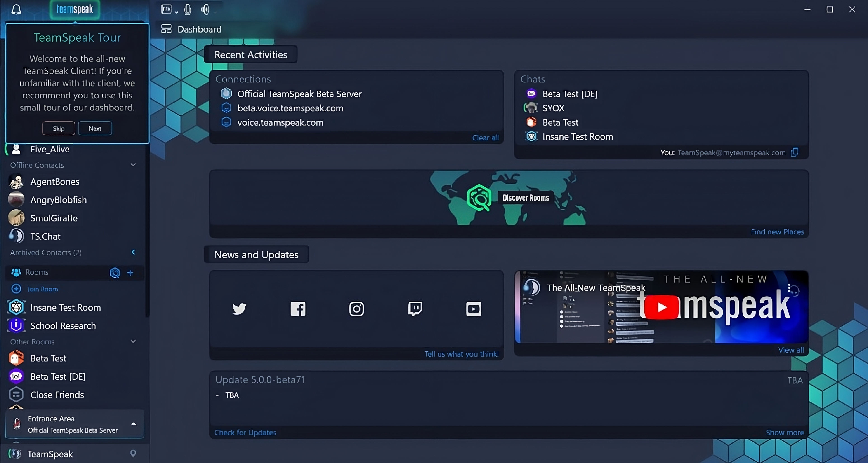Collapse Offline Contacts section
This screenshot has height=463, width=868.
133,165
